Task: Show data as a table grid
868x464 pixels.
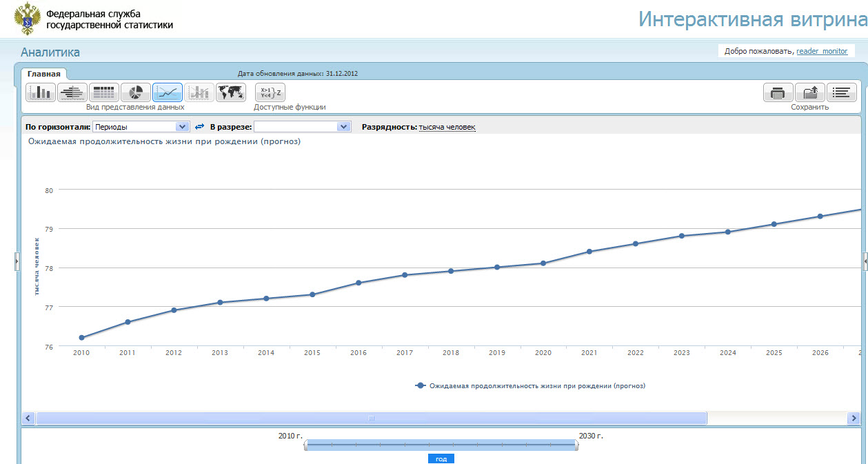Action: [x=104, y=92]
